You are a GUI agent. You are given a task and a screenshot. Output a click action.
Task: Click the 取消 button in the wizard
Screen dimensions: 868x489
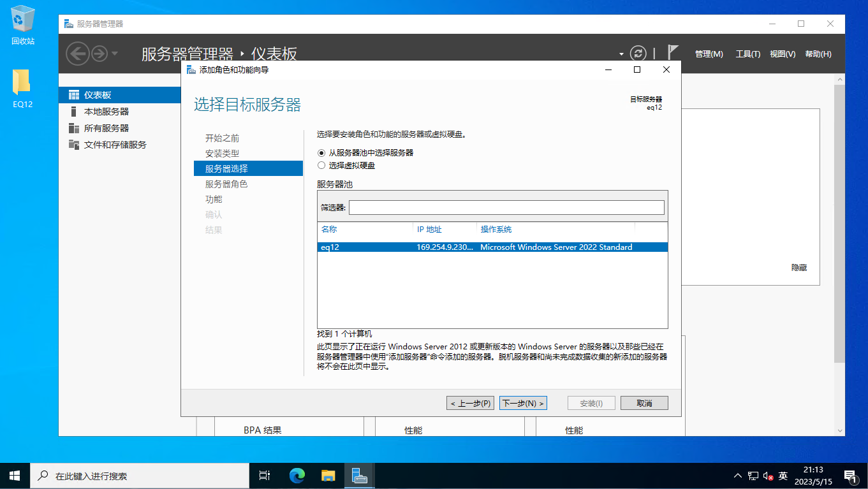click(644, 403)
